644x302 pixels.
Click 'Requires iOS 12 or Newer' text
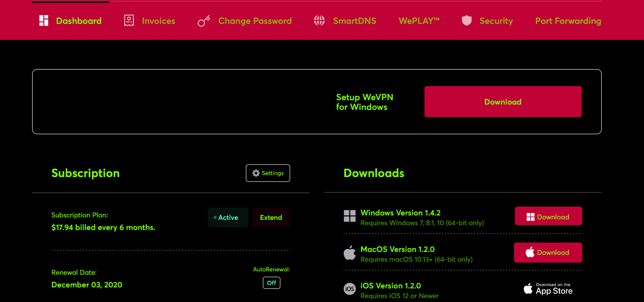[400, 296]
